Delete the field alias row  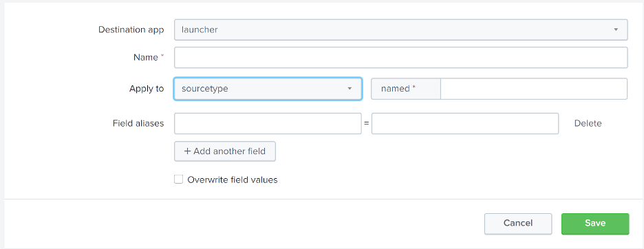point(588,123)
